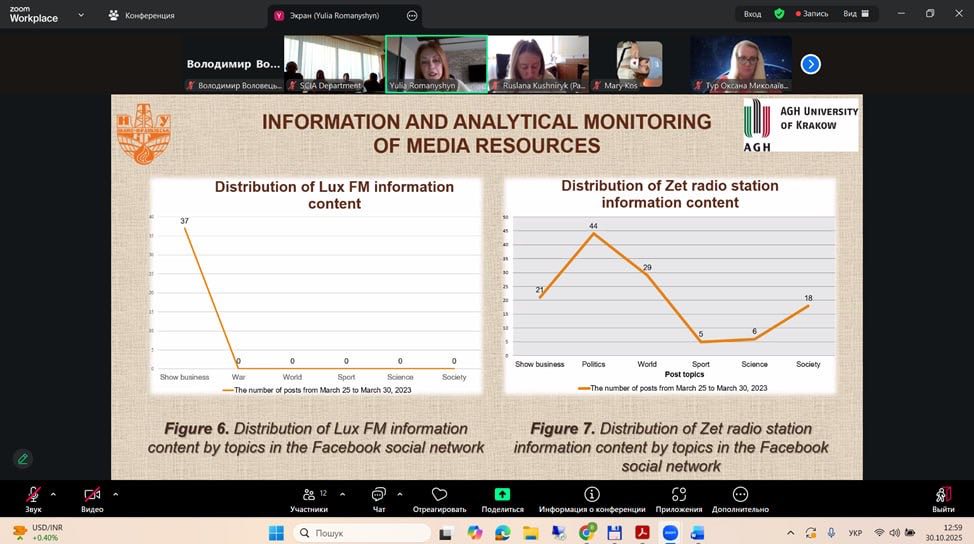This screenshot has height=544, width=974.
Task: Leave the meeting (Выйти)
Action: pos(942,495)
